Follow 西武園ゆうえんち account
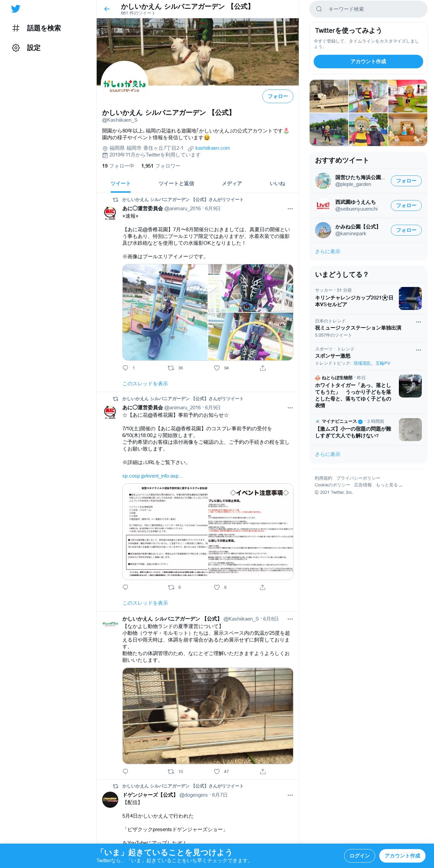 (406, 206)
